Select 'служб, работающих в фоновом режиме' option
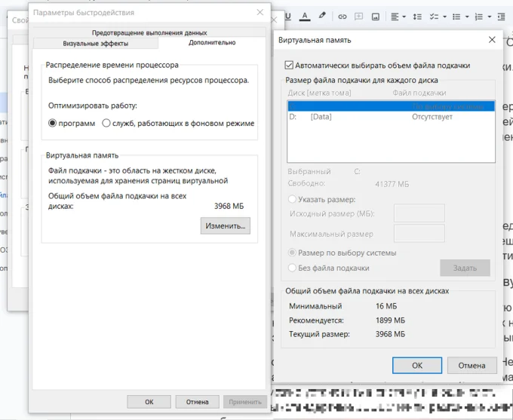This screenshot has height=420, width=513. point(106,124)
